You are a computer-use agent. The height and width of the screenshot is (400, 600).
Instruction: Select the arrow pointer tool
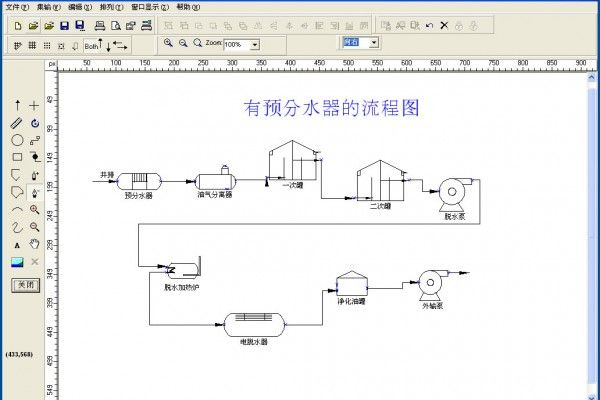point(17,105)
